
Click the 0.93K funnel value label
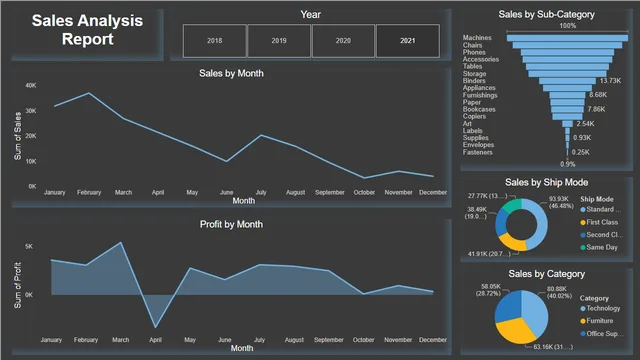click(582, 138)
